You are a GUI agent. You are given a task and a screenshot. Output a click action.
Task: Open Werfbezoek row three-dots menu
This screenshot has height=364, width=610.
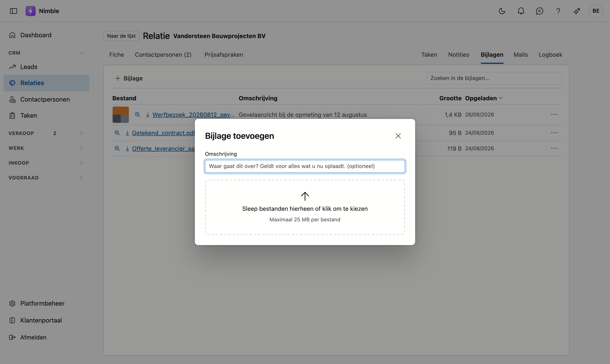554,114
